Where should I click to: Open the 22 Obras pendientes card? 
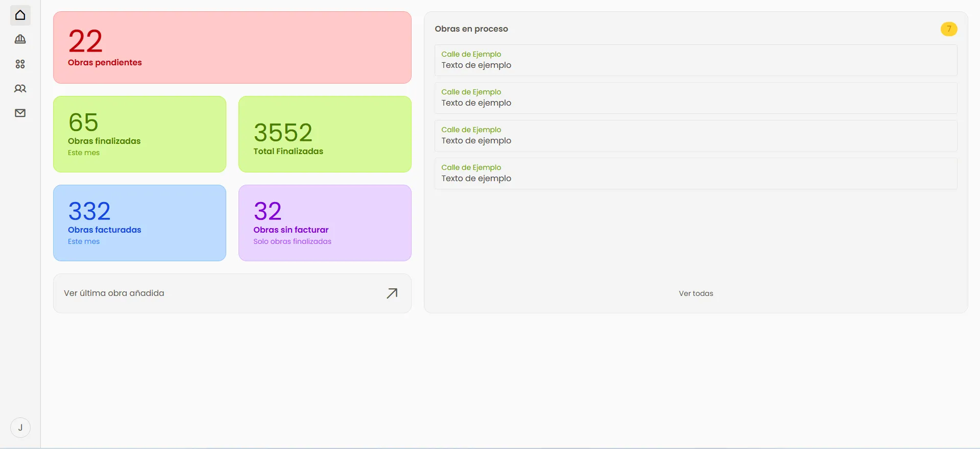pos(232,47)
